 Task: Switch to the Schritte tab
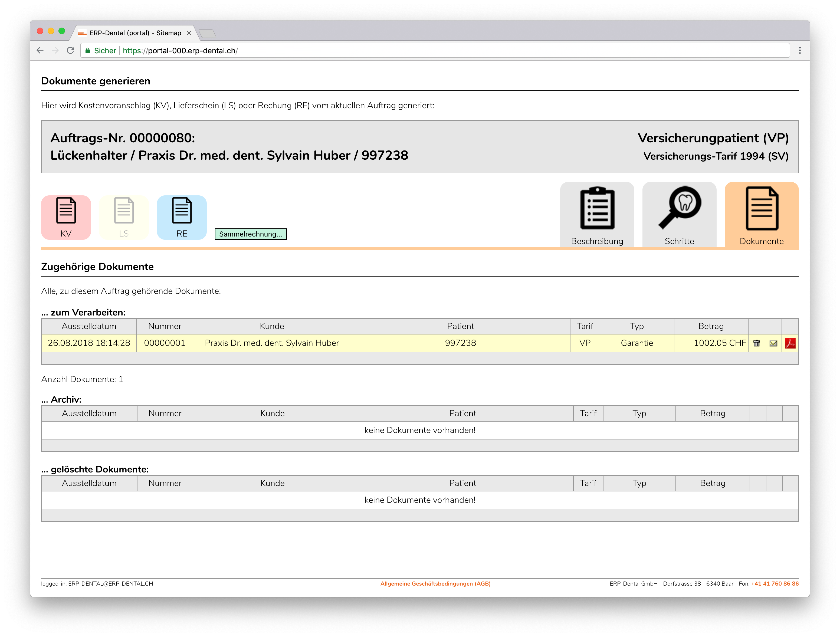click(x=679, y=215)
